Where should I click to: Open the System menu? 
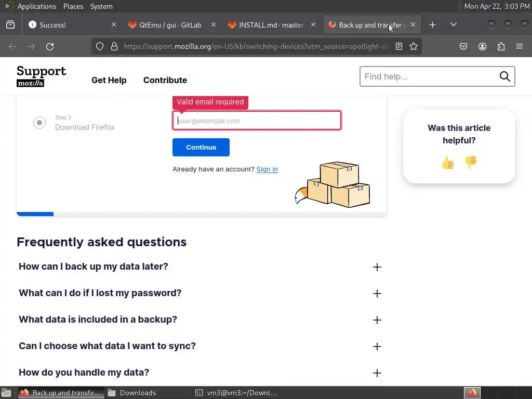[x=101, y=6]
